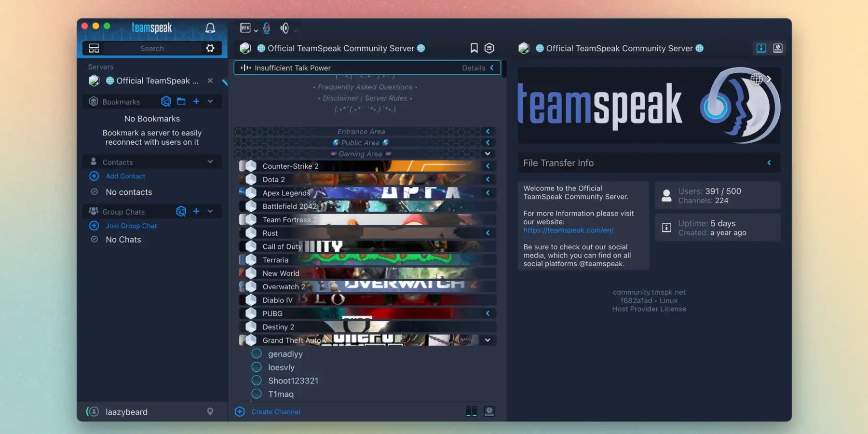Collapse the Group Chats section
Screen dimensions: 868x434
pyautogui.click(x=210, y=211)
